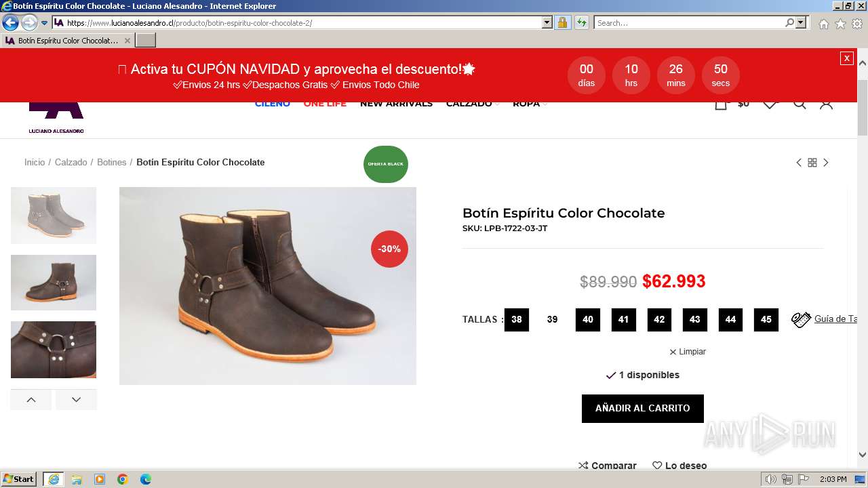Viewport: 868px width, 488px height.
Task: Open the user account icon
Action: (826, 104)
